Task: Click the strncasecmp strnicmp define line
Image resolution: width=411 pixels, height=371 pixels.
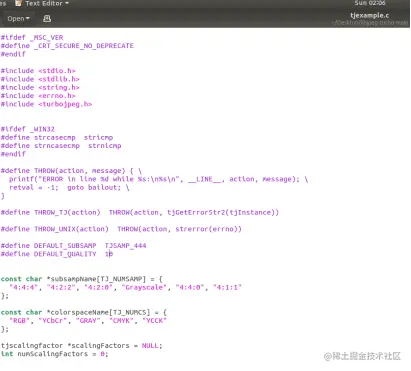Action: coord(61,146)
